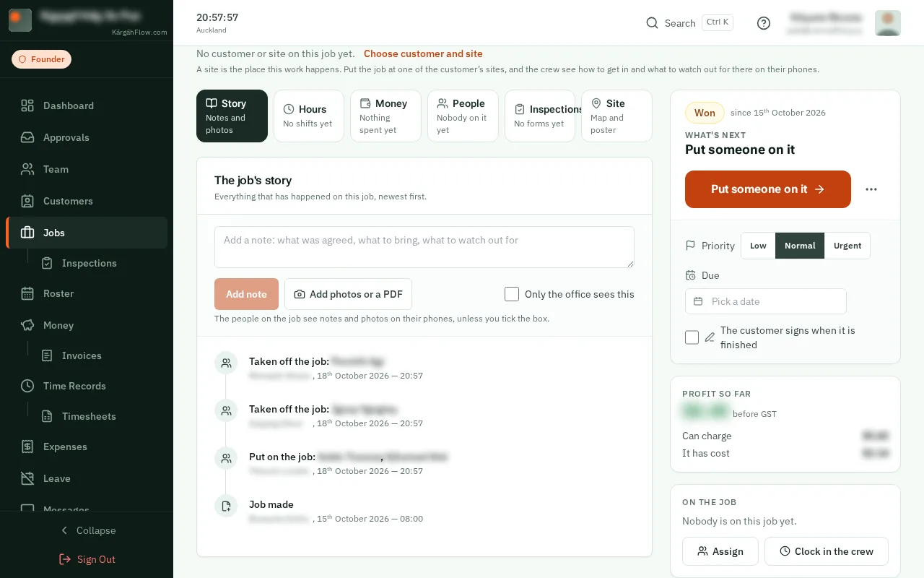The width and height of the screenshot is (924, 578).
Task: Collapse the sidebar with the chevron
Action: tap(64, 530)
